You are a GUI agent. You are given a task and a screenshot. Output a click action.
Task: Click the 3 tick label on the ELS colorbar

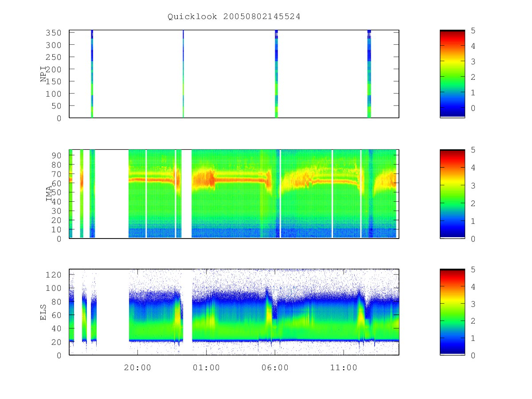(x=473, y=304)
